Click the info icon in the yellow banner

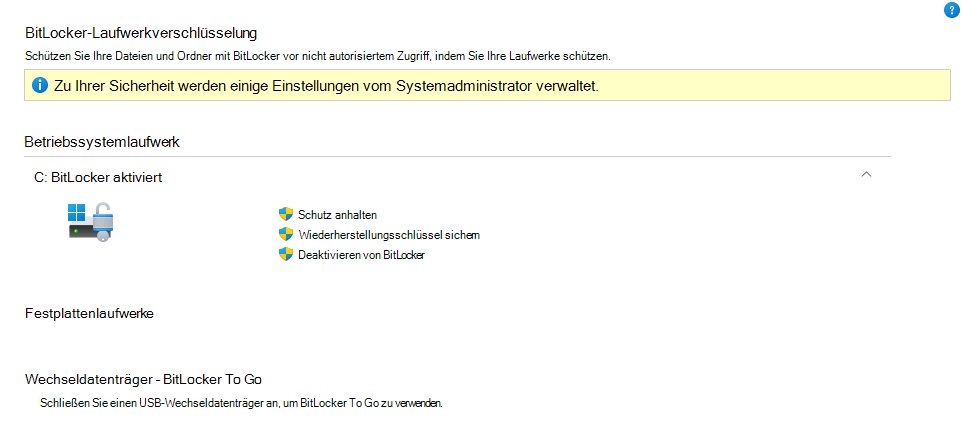39,85
